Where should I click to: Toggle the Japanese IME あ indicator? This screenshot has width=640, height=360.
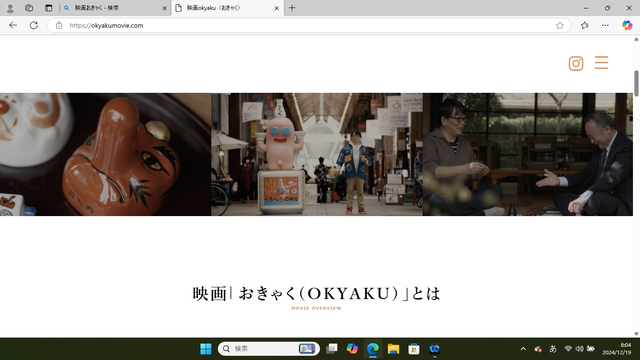(553, 349)
